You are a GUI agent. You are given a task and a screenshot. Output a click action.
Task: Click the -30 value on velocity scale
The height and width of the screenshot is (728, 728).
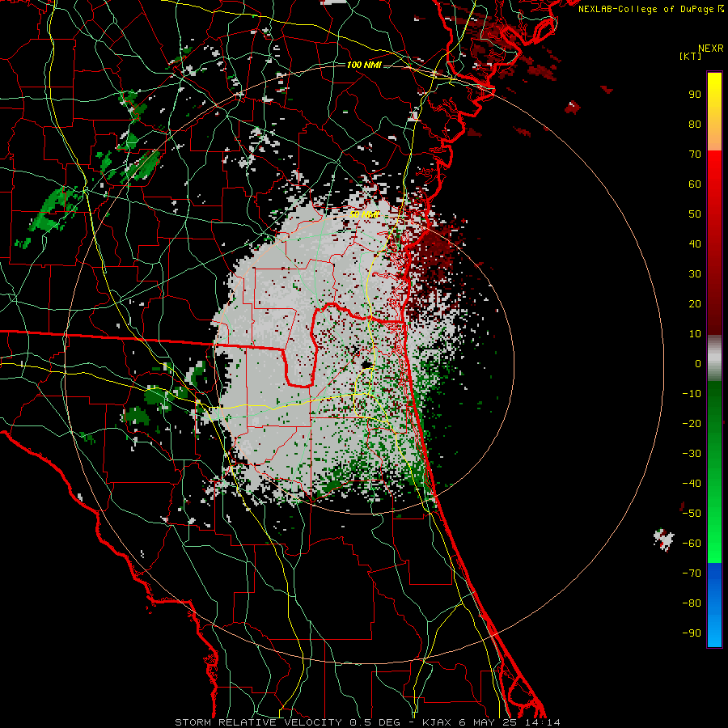point(692,454)
